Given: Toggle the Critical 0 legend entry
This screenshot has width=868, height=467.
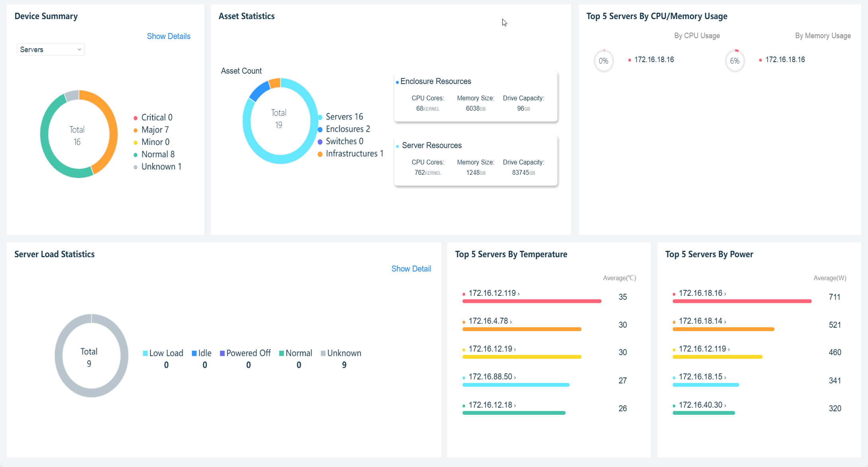Looking at the screenshot, I should (x=153, y=117).
